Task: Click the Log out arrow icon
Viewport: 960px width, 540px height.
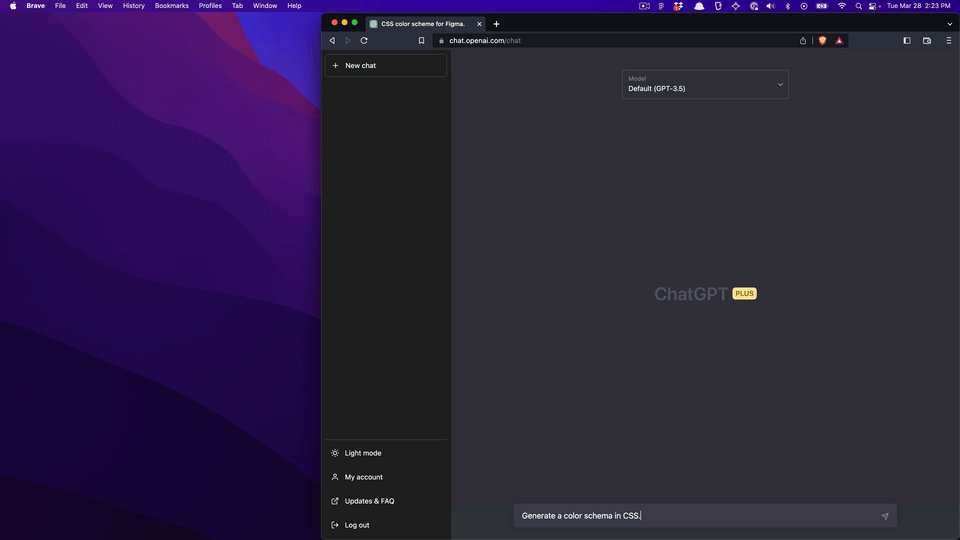Action: tap(335, 525)
